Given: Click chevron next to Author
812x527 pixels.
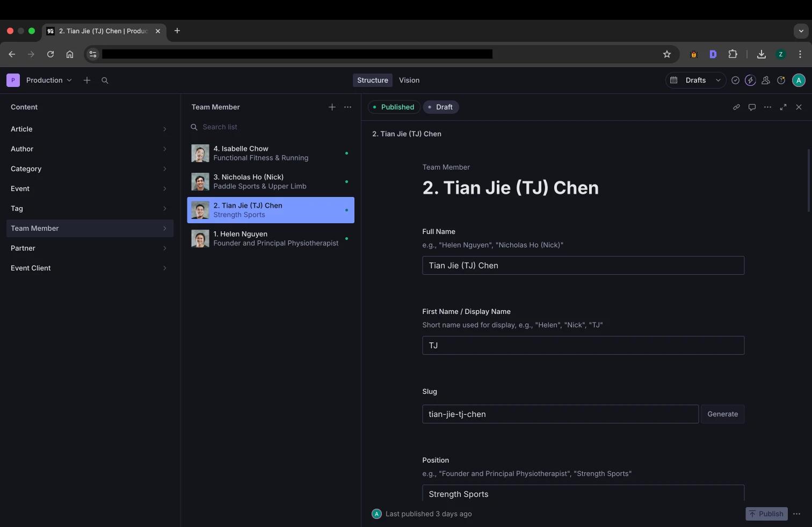Looking at the screenshot, I should pyautogui.click(x=164, y=149).
